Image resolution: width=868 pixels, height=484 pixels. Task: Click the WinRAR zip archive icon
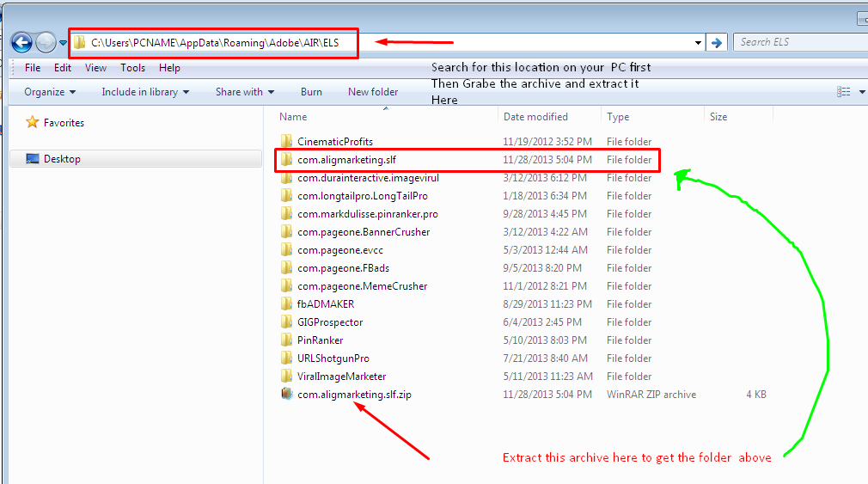[286, 394]
